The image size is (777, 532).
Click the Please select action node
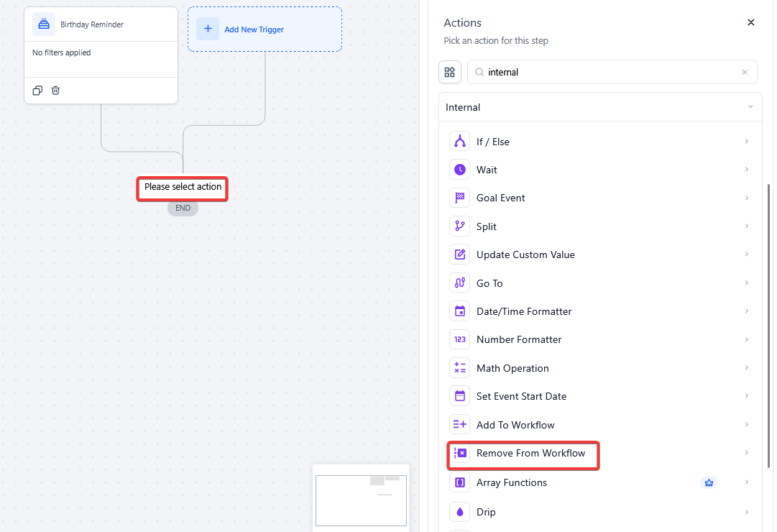coord(183,187)
